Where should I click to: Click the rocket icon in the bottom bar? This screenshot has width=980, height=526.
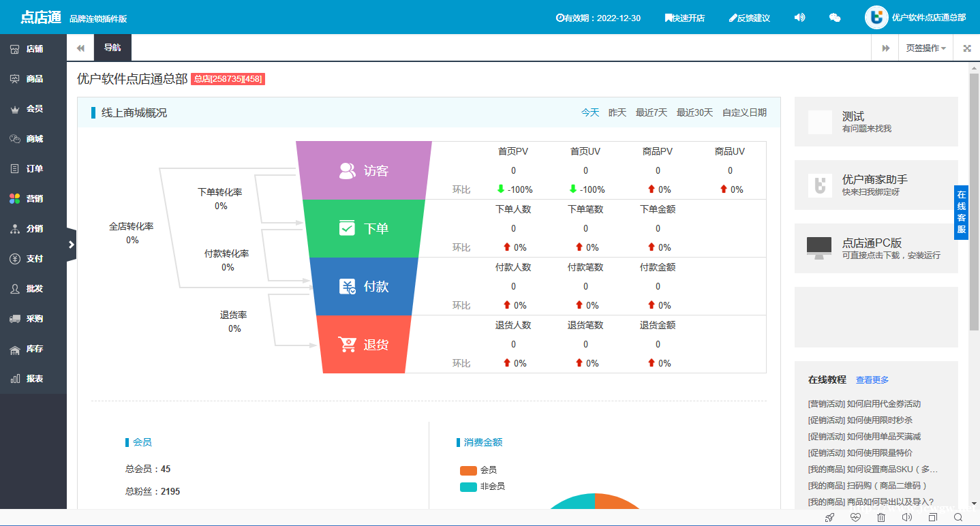829,518
